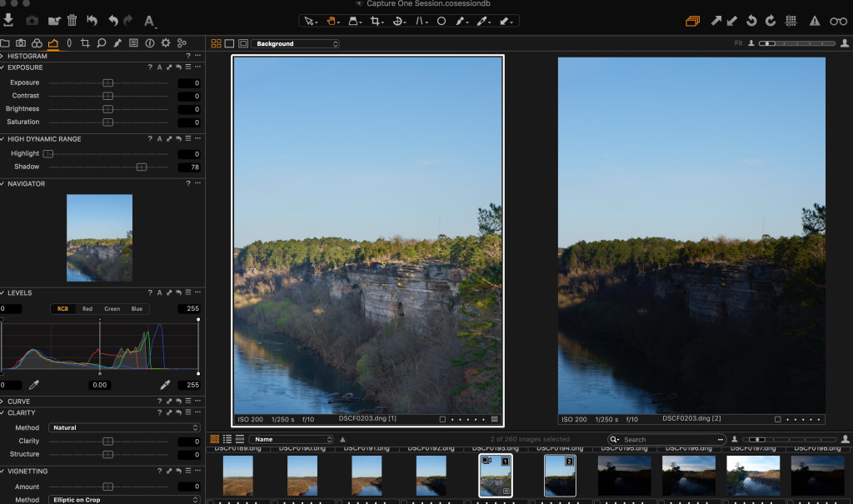Click the Clarity slider handle
This screenshot has height=504, width=853.
point(107,442)
